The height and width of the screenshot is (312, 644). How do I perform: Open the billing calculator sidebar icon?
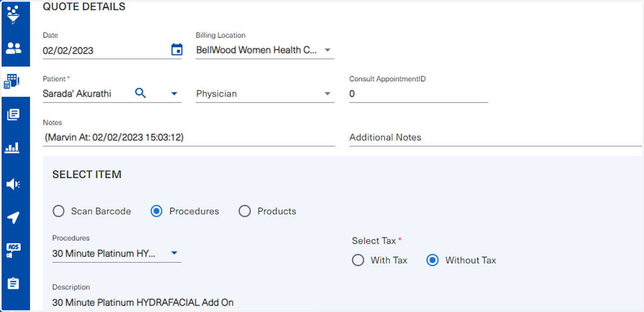tap(12, 81)
